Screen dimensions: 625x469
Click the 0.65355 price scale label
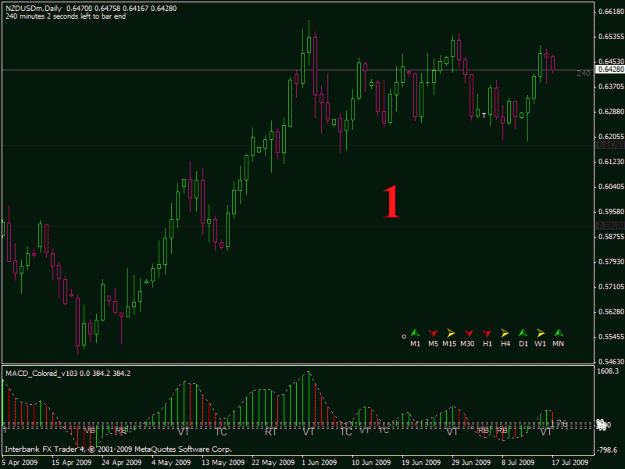click(611, 37)
